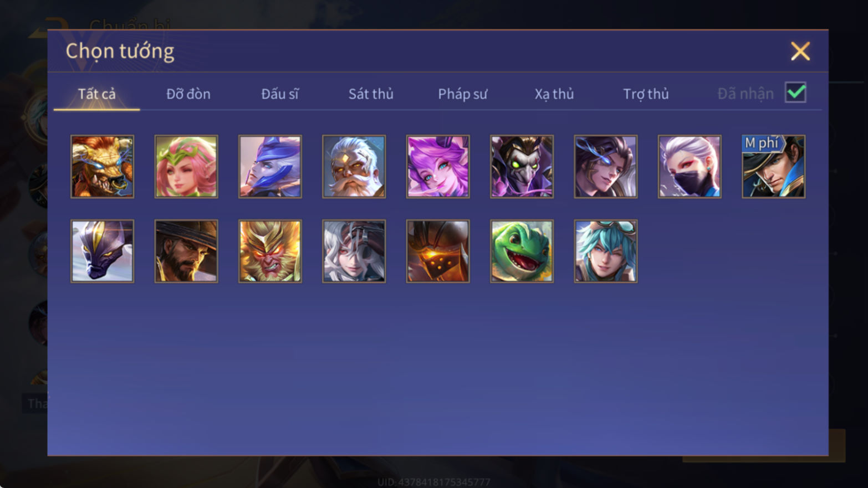The image size is (868, 488).
Task: Close the 'Chọn tướng' dialog
Action: click(800, 52)
